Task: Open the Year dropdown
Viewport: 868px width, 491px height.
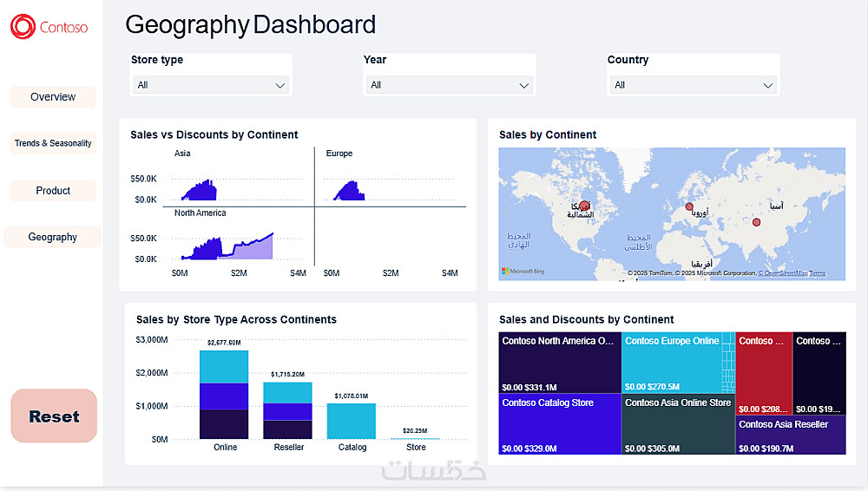Action: click(449, 85)
